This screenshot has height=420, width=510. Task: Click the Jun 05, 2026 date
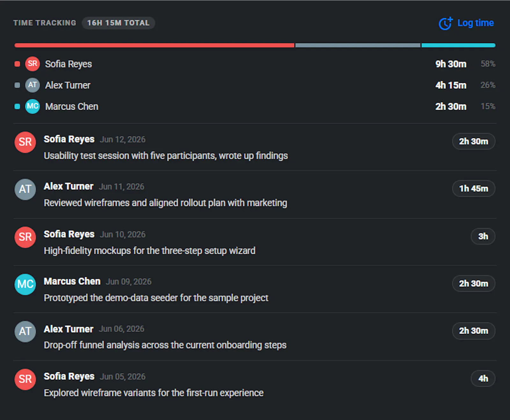[x=123, y=377]
